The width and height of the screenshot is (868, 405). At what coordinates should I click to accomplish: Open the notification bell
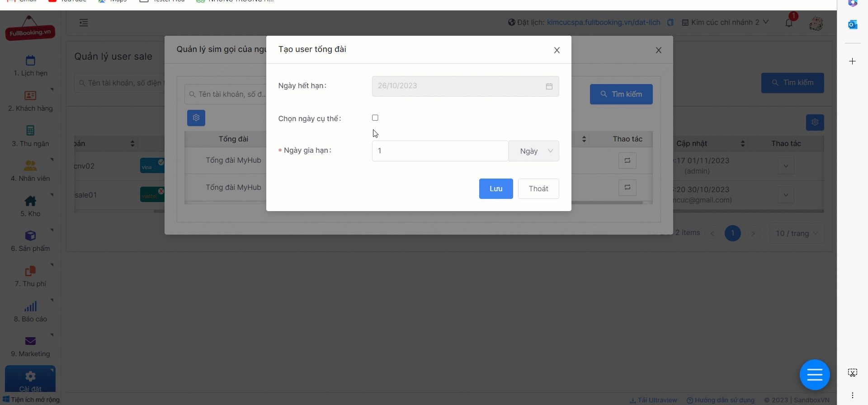(789, 23)
